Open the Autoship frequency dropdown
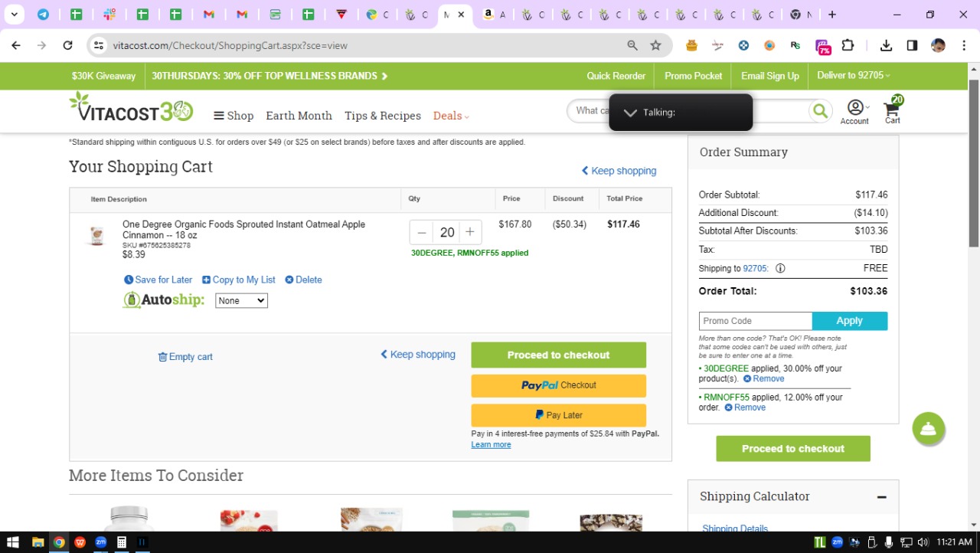This screenshot has height=553, width=980. pyautogui.click(x=241, y=301)
